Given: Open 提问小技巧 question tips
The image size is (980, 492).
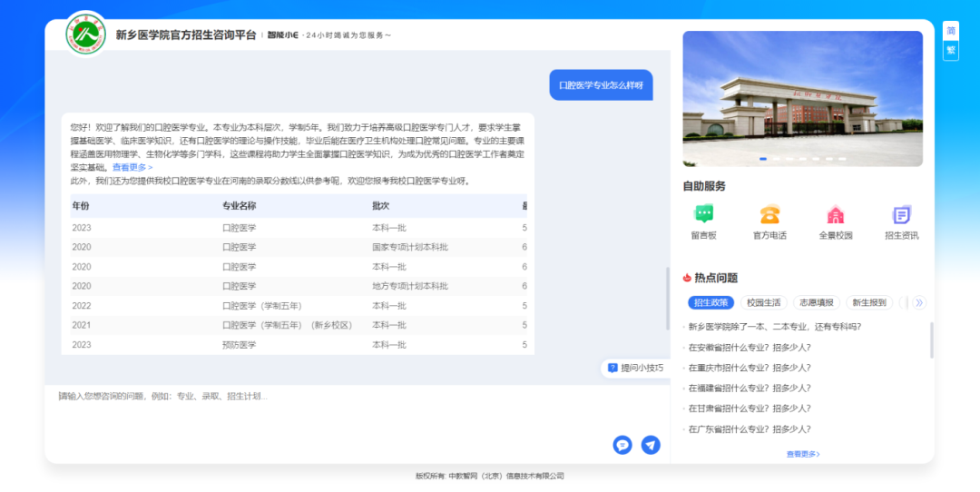Looking at the screenshot, I should pos(635,369).
